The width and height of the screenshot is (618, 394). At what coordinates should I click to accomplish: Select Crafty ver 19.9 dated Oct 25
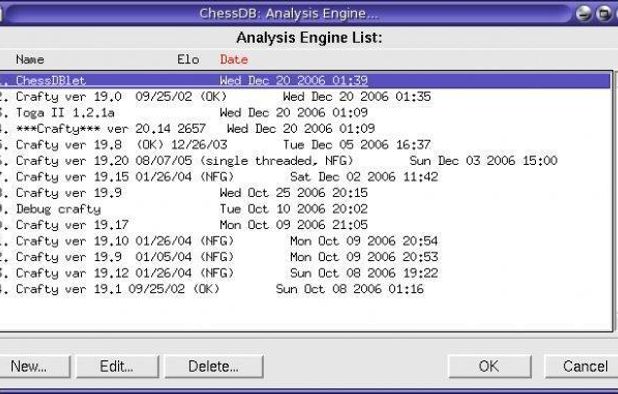point(305,193)
